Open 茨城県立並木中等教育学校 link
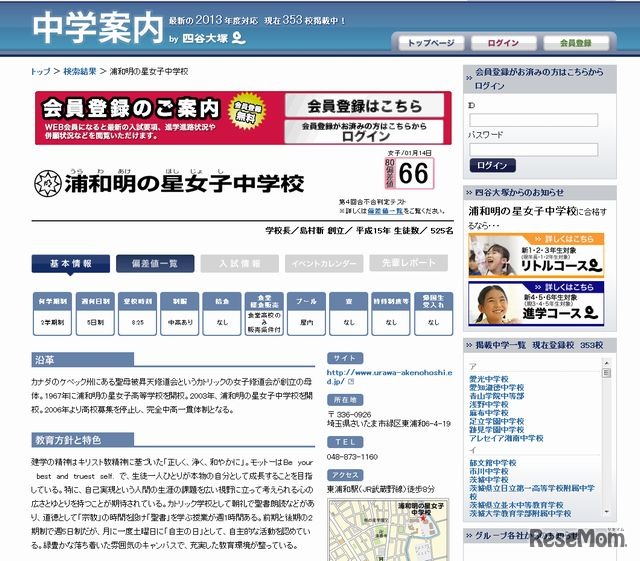The image size is (640, 561). [x=516, y=505]
